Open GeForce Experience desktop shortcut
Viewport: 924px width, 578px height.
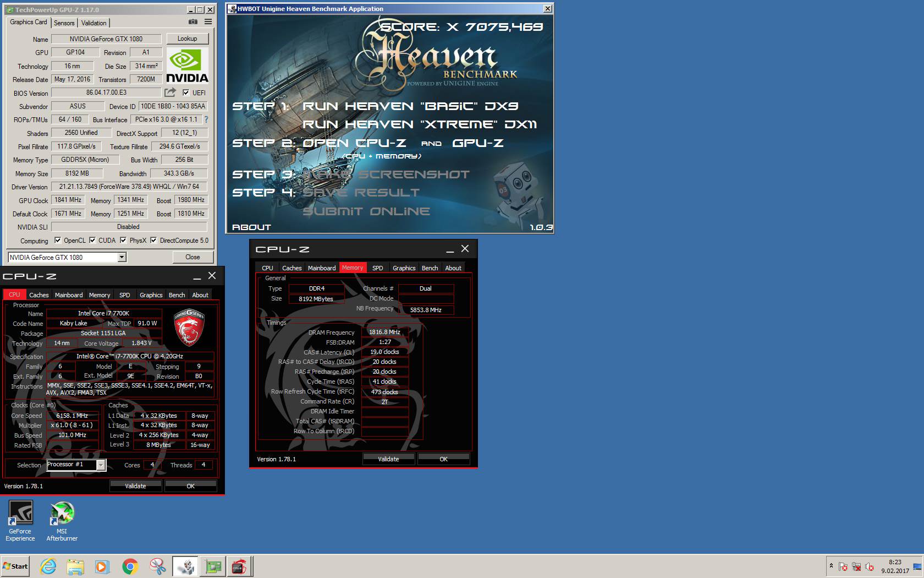pos(20,521)
